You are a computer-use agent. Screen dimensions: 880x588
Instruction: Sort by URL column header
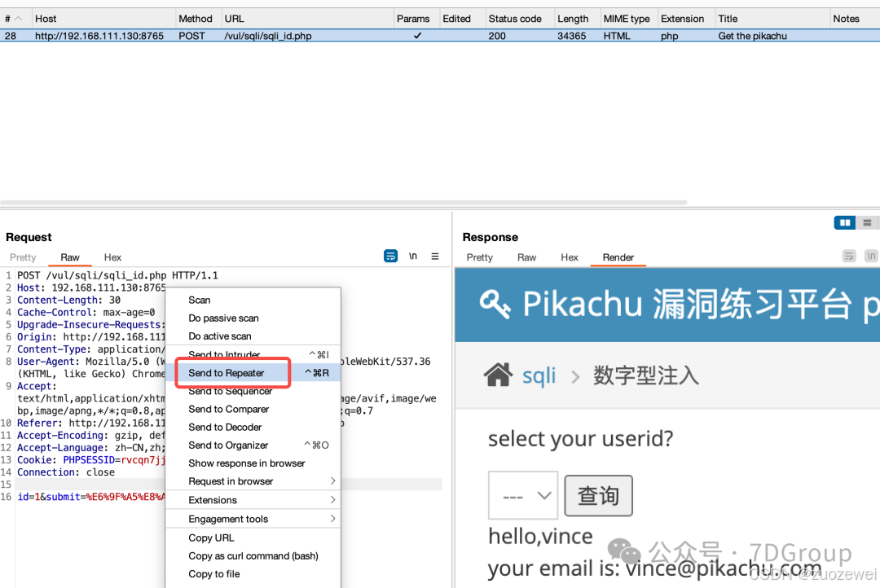(x=307, y=19)
